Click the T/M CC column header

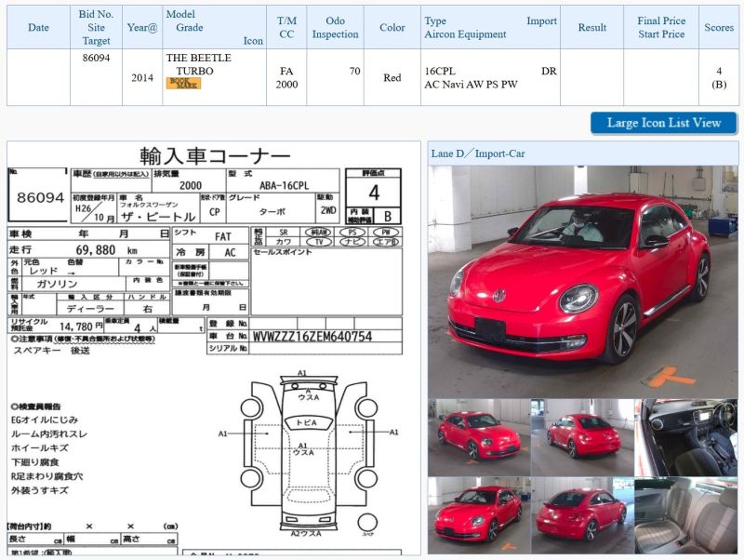286,28
